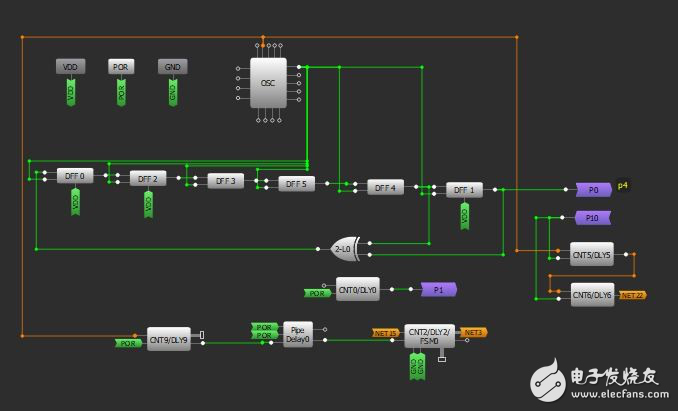Select the CNT5/DLY5 counter block
The height and width of the screenshot is (411, 678).
point(591,254)
